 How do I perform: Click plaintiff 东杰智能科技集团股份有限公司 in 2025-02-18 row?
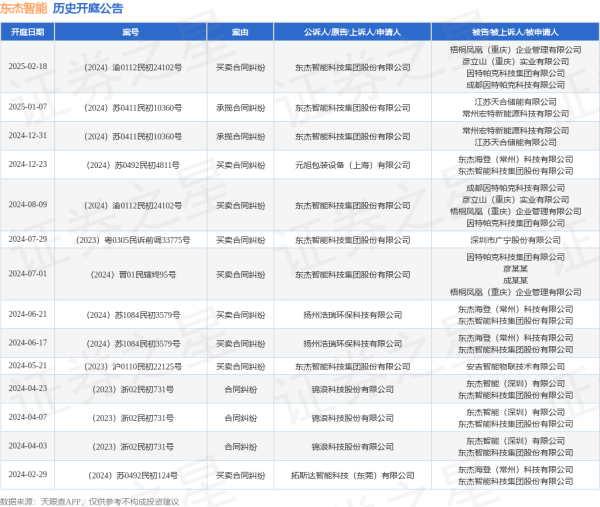click(352, 68)
